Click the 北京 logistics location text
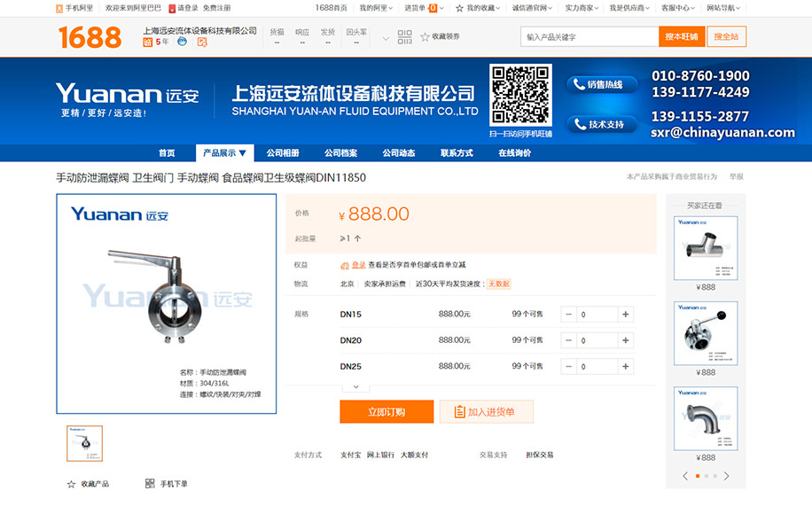The width and height of the screenshot is (812, 506). tap(347, 284)
